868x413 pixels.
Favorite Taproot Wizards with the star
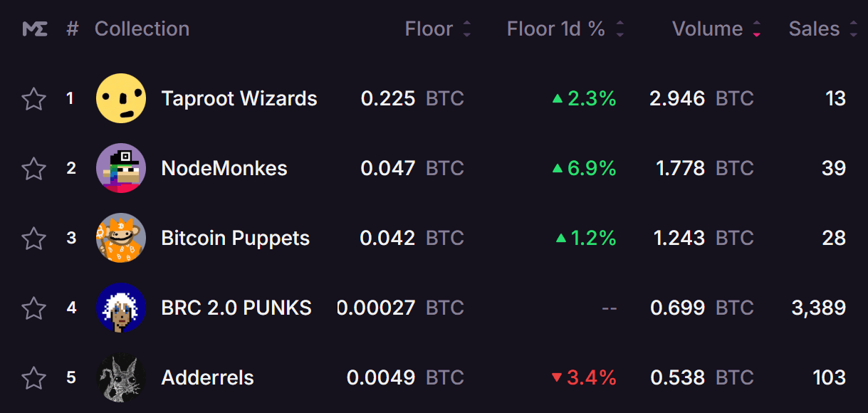33,99
